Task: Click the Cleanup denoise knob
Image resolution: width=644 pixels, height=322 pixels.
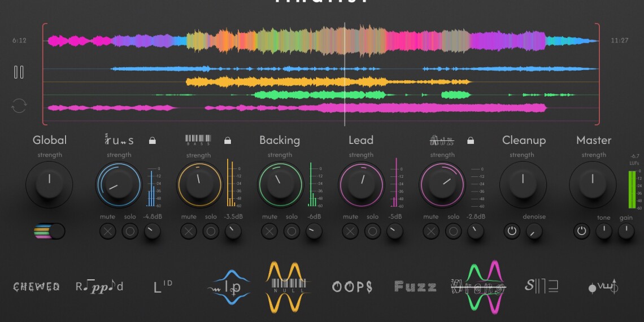Action: pos(534,231)
